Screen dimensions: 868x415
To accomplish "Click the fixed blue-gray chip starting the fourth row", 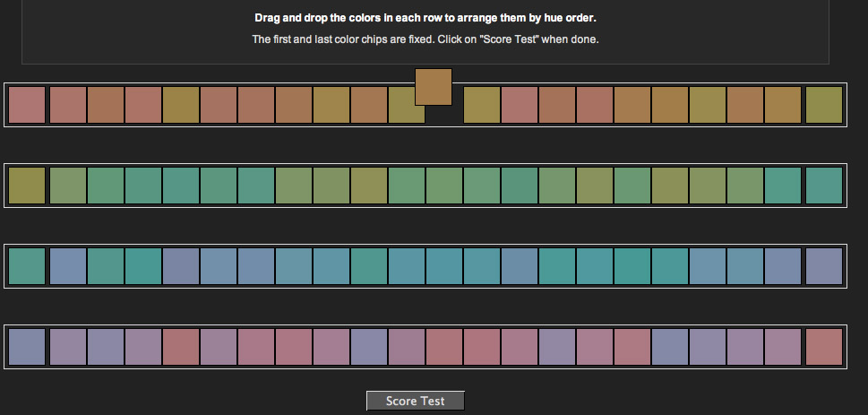I will point(27,347).
